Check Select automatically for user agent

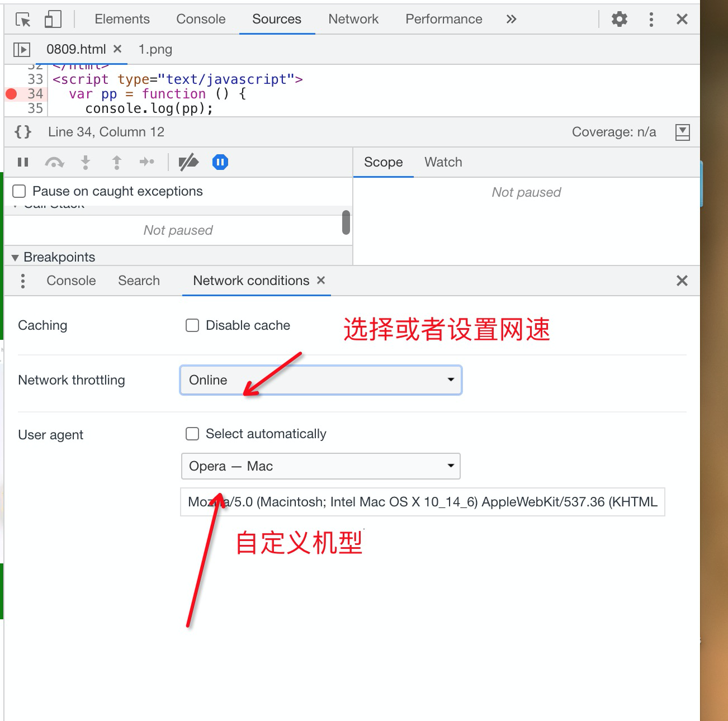click(x=192, y=434)
